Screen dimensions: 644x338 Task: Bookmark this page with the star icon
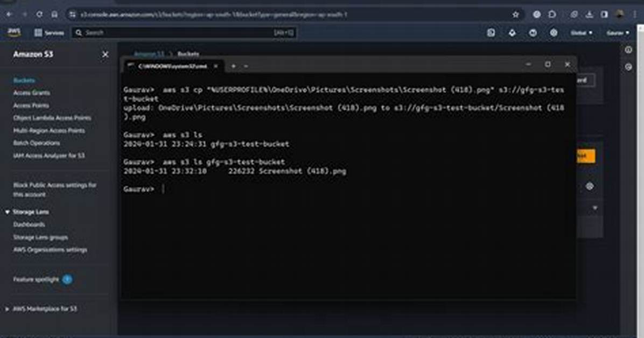coord(515,15)
